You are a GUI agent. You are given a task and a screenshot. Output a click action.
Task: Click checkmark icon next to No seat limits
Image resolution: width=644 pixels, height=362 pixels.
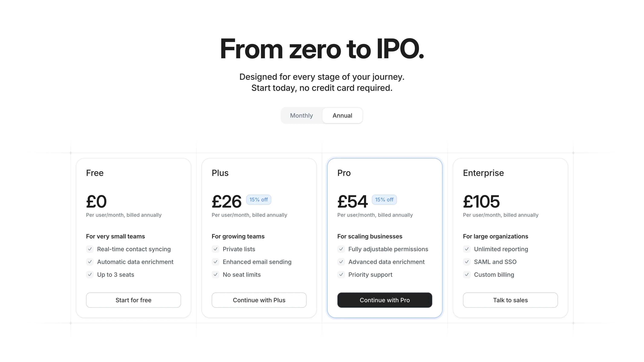216,275
